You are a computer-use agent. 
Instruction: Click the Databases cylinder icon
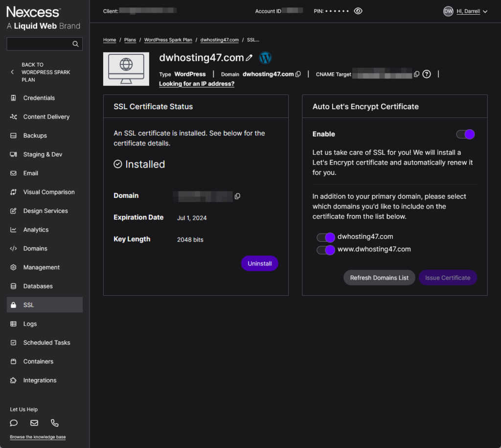point(13,286)
